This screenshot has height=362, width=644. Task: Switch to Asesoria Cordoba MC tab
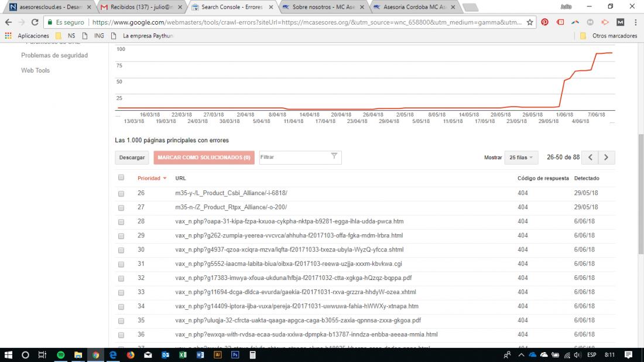(x=415, y=7)
